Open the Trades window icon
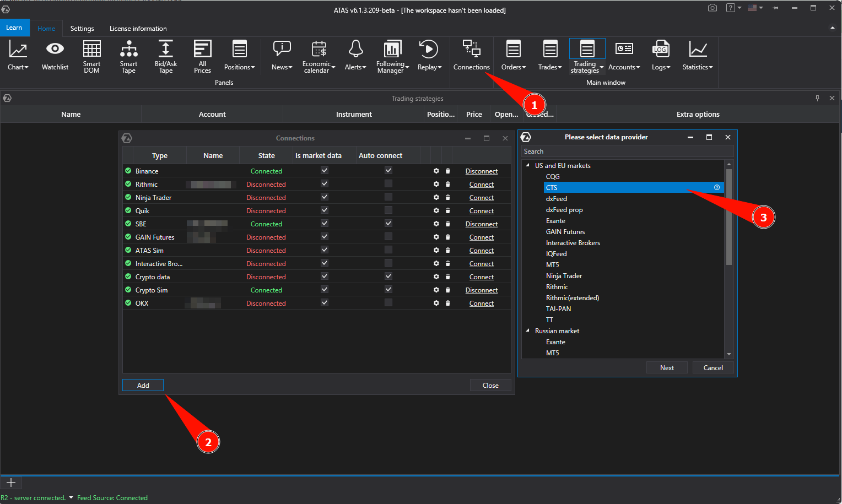842x504 pixels. tap(550, 49)
